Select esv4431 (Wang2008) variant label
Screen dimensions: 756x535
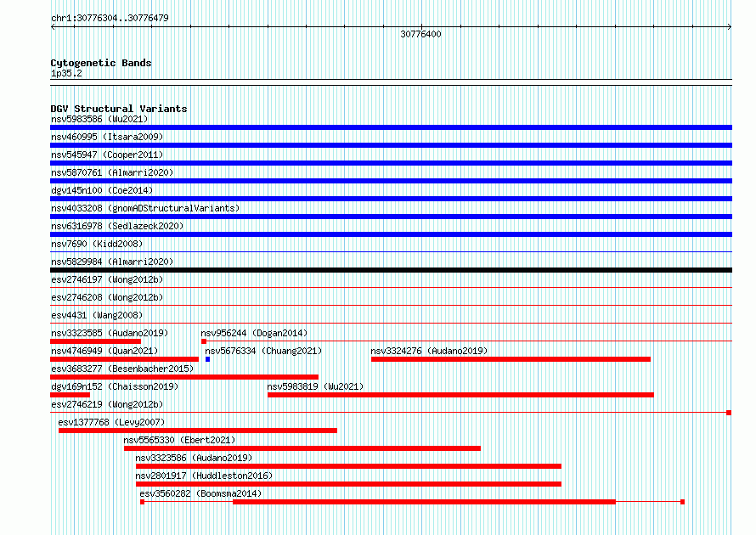coord(97,315)
